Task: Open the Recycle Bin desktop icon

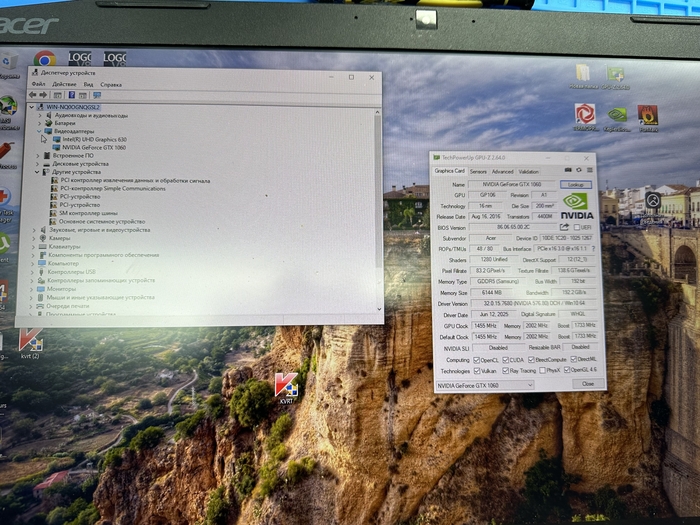Action: pyautogui.click(x=9, y=65)
